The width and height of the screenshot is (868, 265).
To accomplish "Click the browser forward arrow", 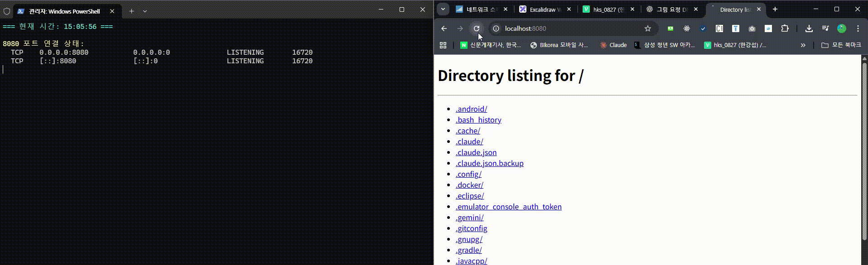I will tap(460, 28).
